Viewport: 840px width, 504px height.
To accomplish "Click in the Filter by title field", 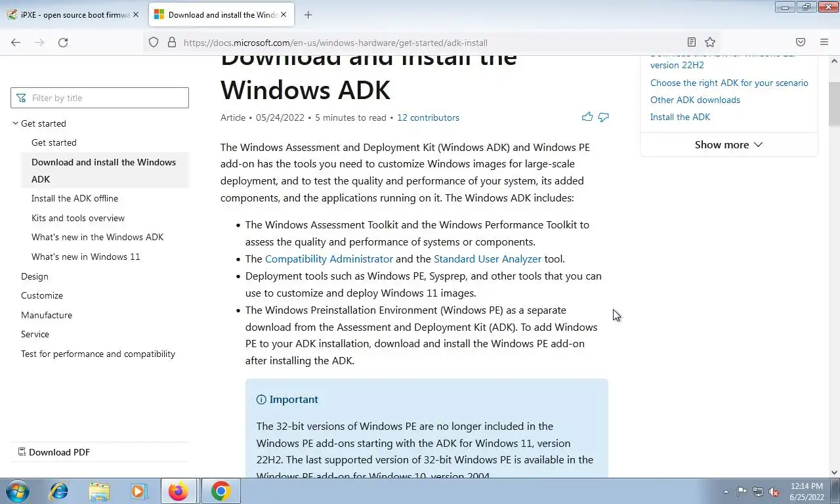I will (x=100, y=98).
